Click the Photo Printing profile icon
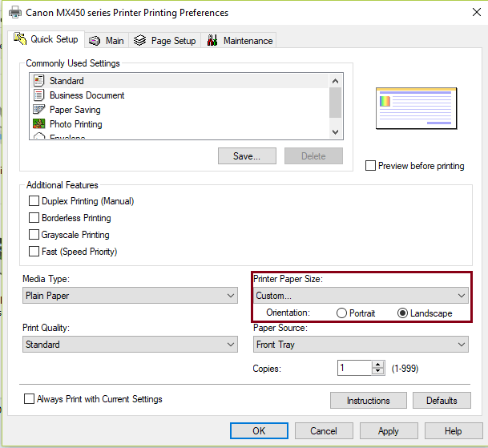488x448 pixels. click(39, 124)
